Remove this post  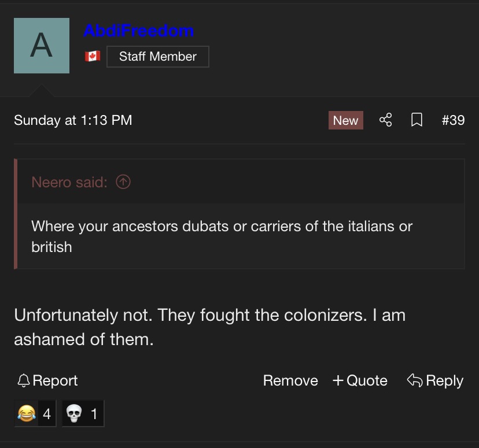pos(290,380)
